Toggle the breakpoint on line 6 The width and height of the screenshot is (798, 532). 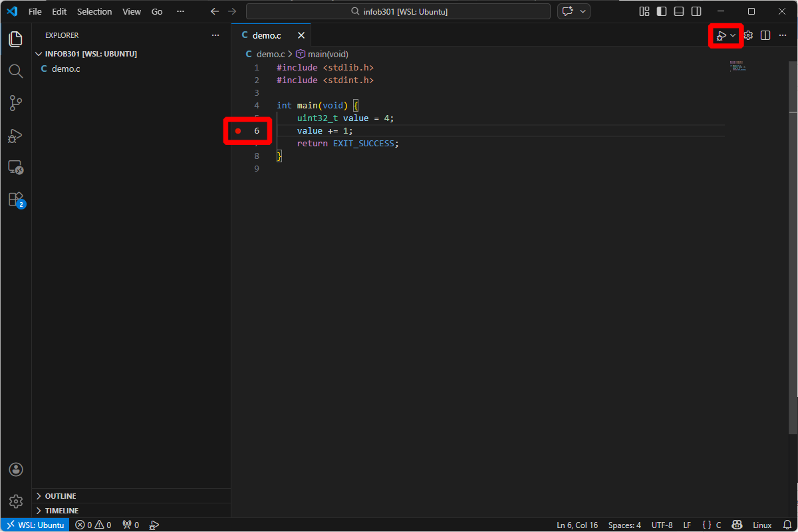pyautogui.click(x=239, y=130)
